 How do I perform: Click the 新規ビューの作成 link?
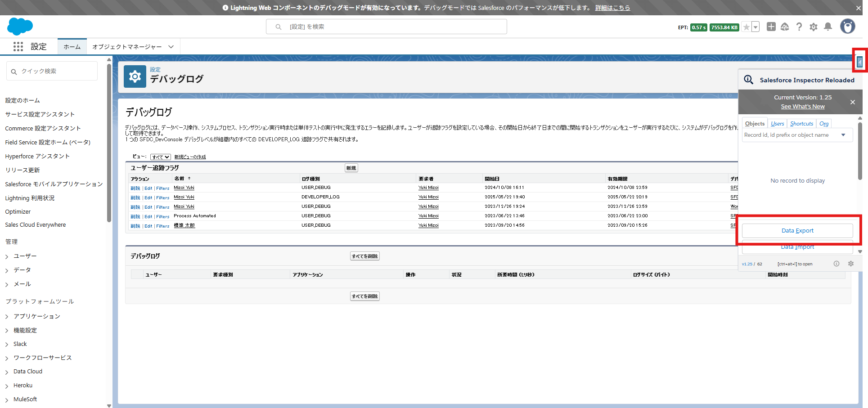190,157
